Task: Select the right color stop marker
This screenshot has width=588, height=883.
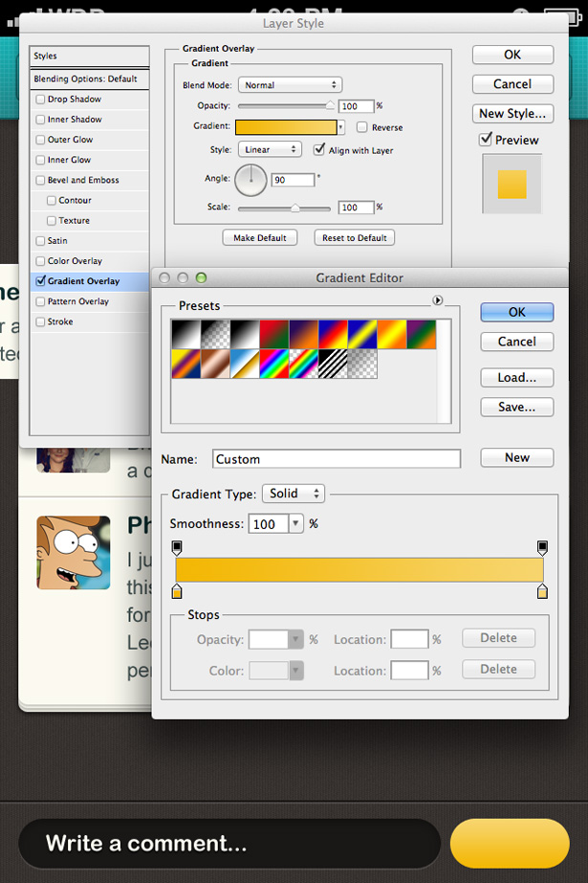Action: 542,592
